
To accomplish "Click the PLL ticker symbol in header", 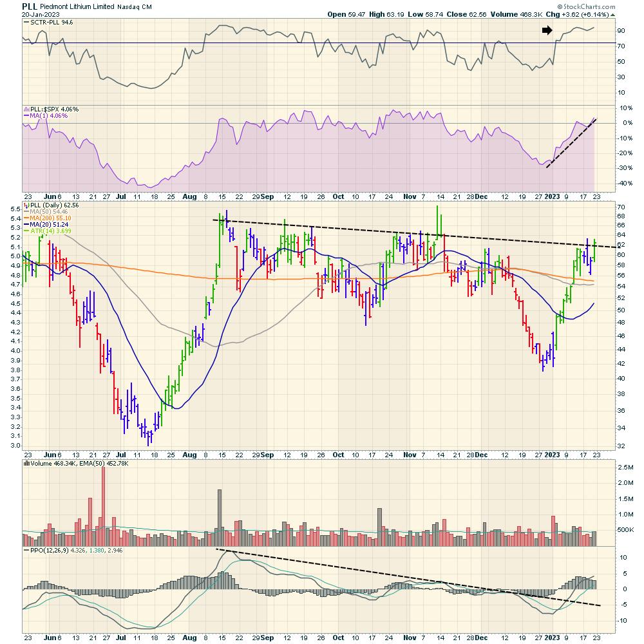I will pos(30,6).
